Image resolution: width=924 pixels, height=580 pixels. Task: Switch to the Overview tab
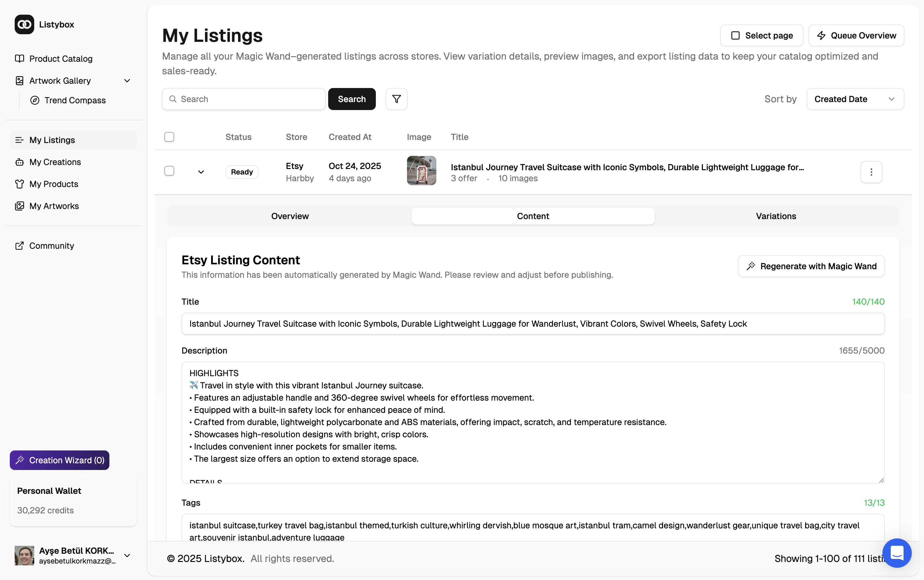click(x=290, y=216)
